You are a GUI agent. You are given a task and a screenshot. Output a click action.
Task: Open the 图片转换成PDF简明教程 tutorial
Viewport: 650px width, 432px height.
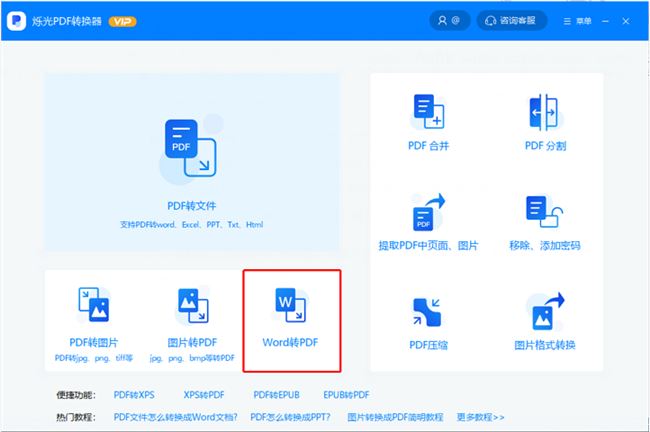click(395, 417)
